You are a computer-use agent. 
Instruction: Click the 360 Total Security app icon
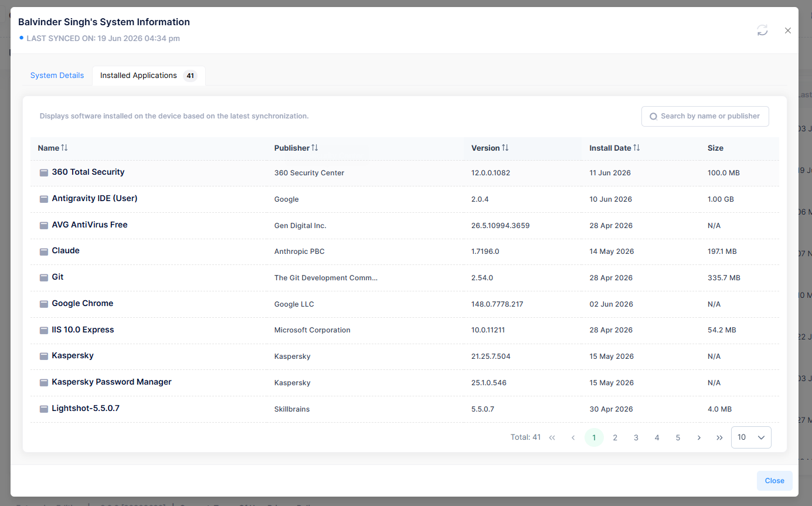click(44, 173)
